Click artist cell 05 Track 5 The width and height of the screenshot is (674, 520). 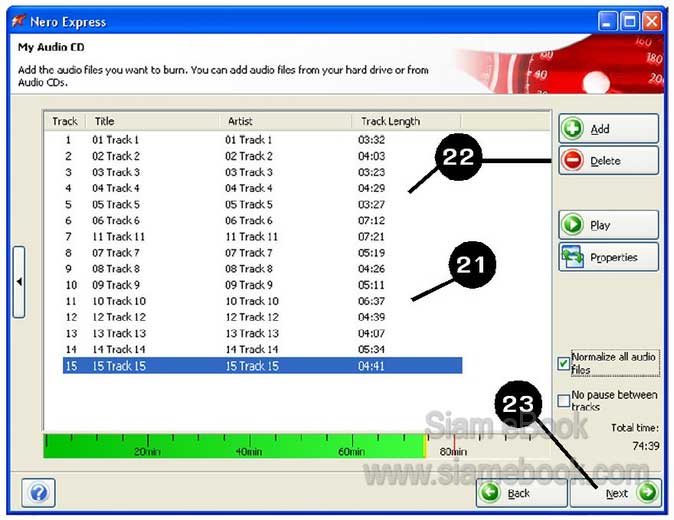pos(249,204)
